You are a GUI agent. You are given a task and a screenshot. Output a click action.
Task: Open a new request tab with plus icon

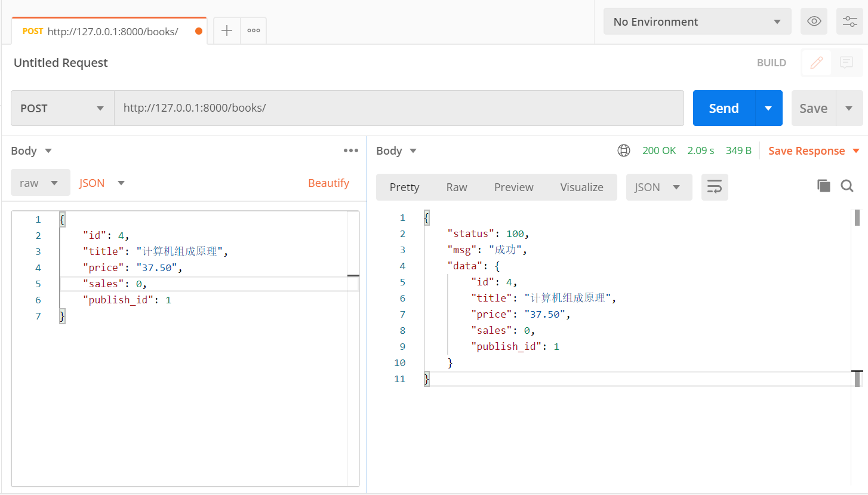pyautogui.click(x=227, y=31)
